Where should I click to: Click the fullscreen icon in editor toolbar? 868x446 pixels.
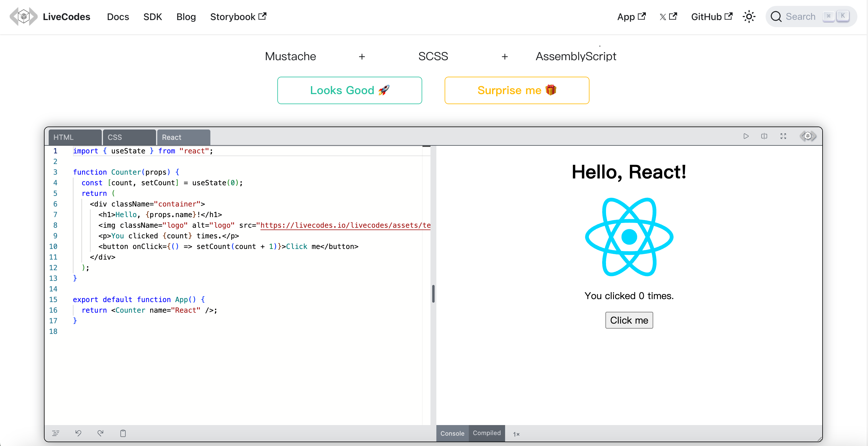click(783, 136)
